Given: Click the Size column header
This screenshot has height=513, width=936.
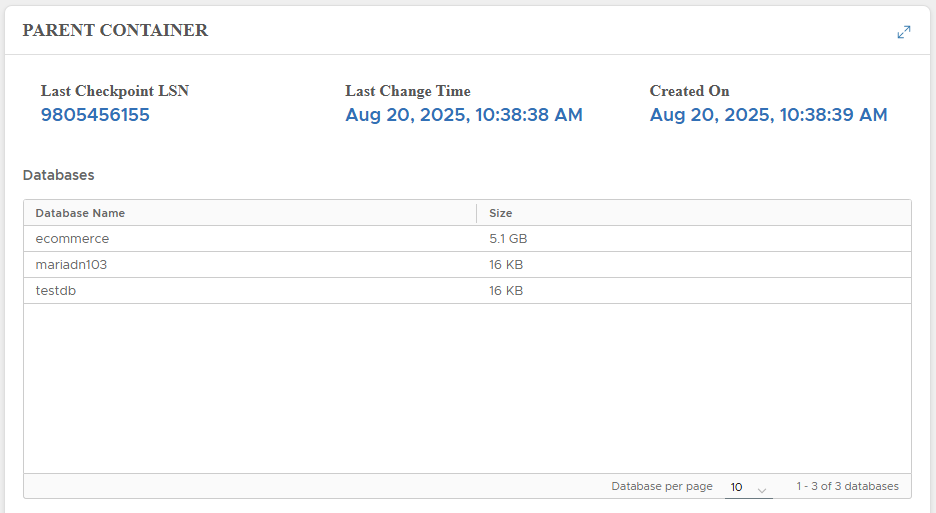Looking at the screenshot, I should (x=500, y=213).
